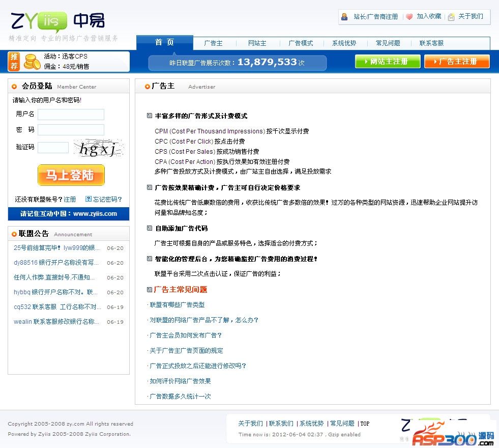499x448 pixels.
Task: Open announcement cq532 联系客服 工行名称不对
Action: click(x=57, y=307)
